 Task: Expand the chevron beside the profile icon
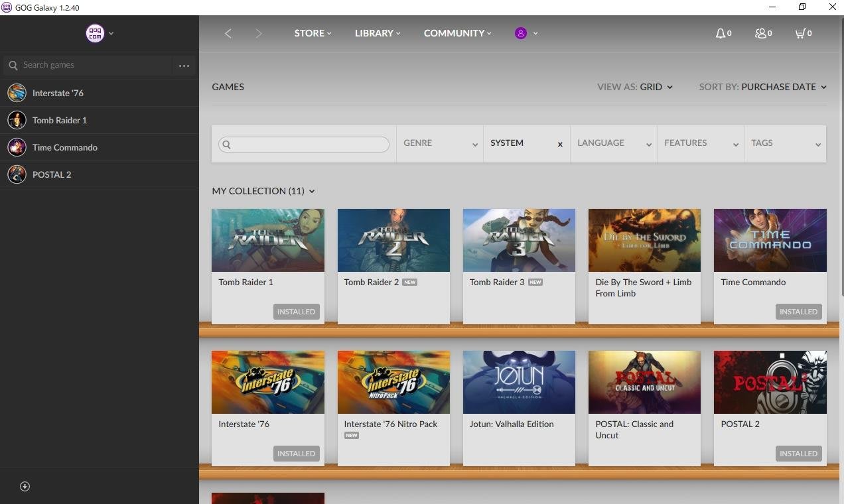pyautogui.click(x=535, y=33)
